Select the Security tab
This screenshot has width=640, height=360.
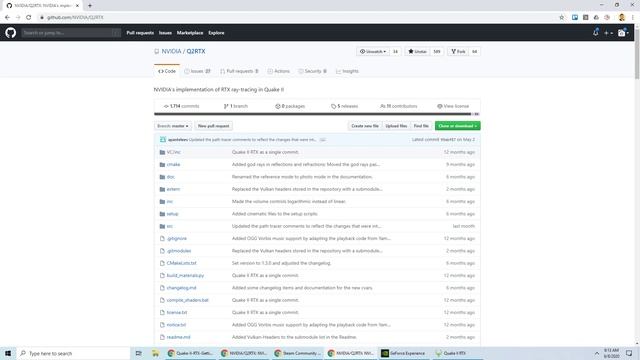[x=312, y=71]
